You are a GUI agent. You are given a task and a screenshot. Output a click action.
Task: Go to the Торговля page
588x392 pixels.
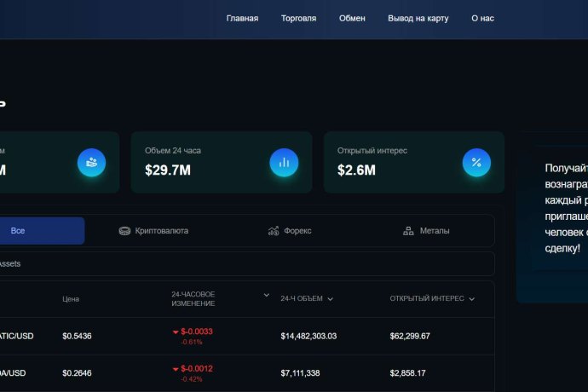pos(298,19)
